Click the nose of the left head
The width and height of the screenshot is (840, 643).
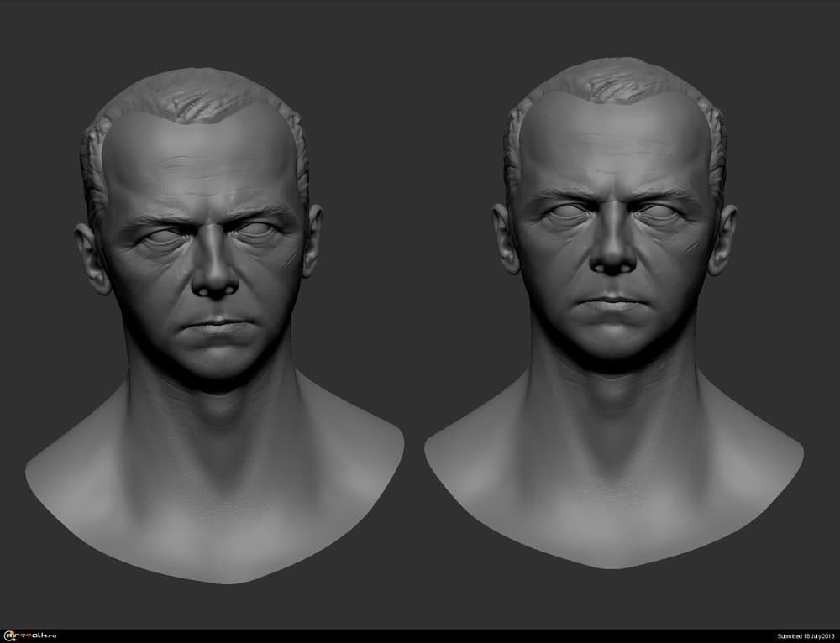click(215, 279)
